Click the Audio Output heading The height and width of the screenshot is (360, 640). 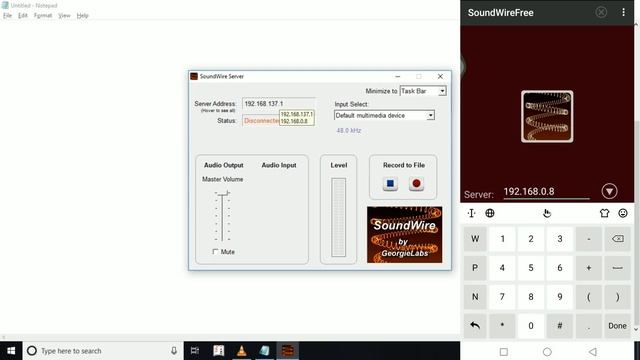[224, 165]
